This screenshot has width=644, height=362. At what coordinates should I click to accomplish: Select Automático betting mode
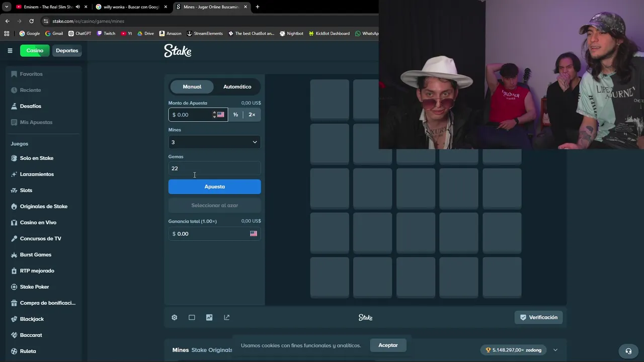[237, 86]
